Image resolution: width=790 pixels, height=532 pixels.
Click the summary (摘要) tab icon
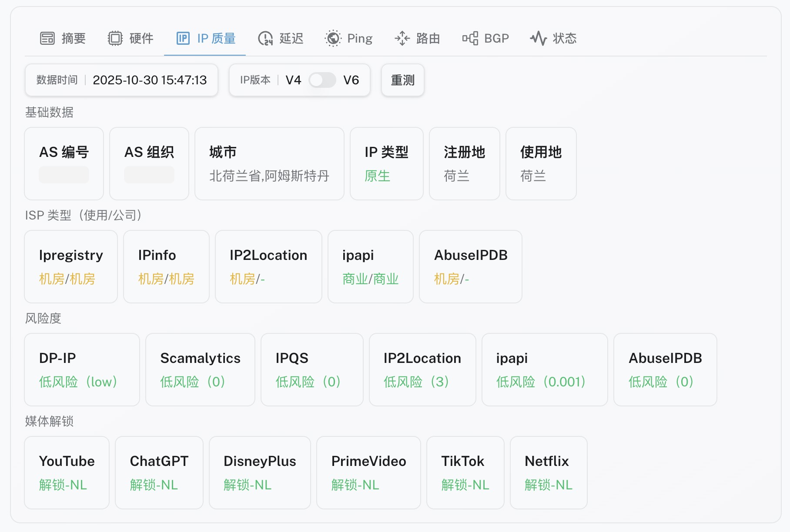[47, 38]
